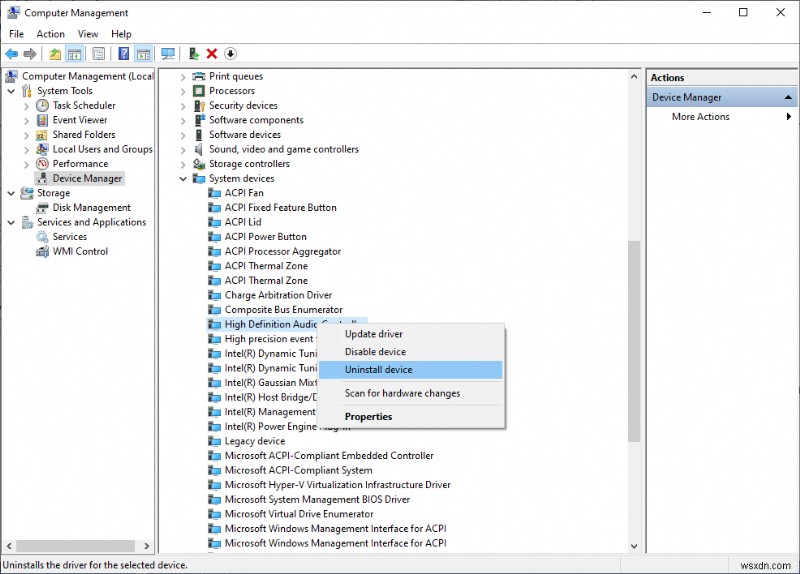Collapse the System Tools node
Image resolution: width=800 pixels, height=574 pixels.
pos(11,91)
